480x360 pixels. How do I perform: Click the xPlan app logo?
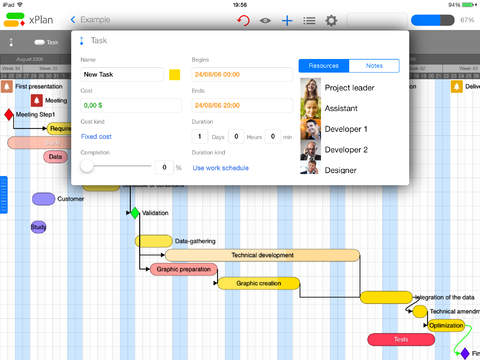tap(14, 20)
